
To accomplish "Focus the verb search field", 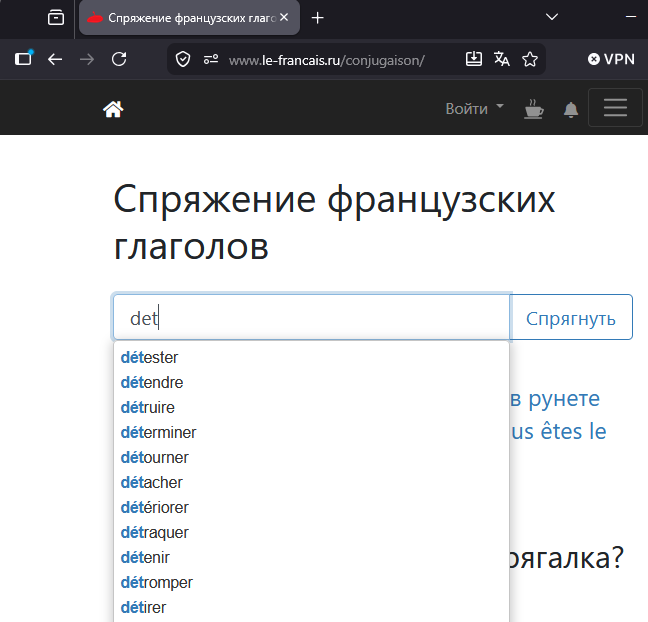I will coord(312,317).
